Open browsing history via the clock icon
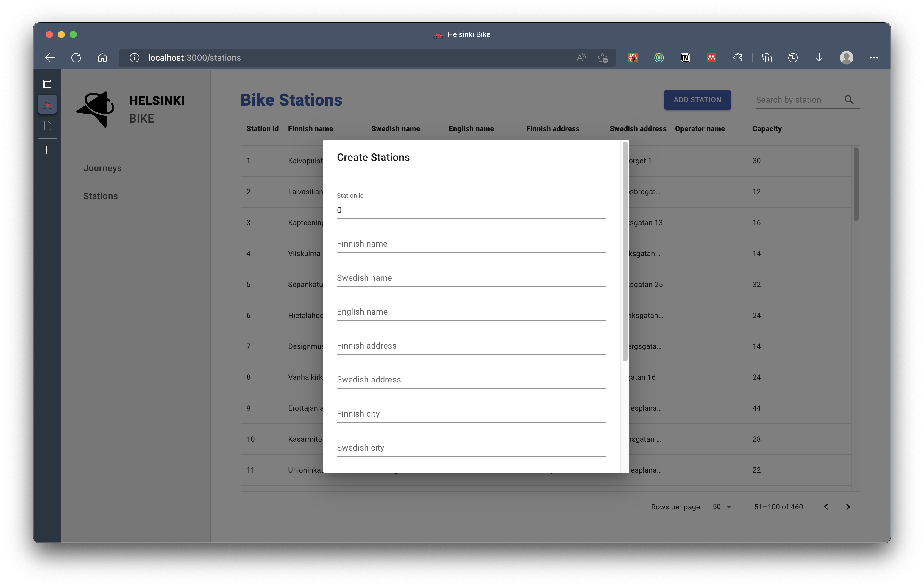 793,57
